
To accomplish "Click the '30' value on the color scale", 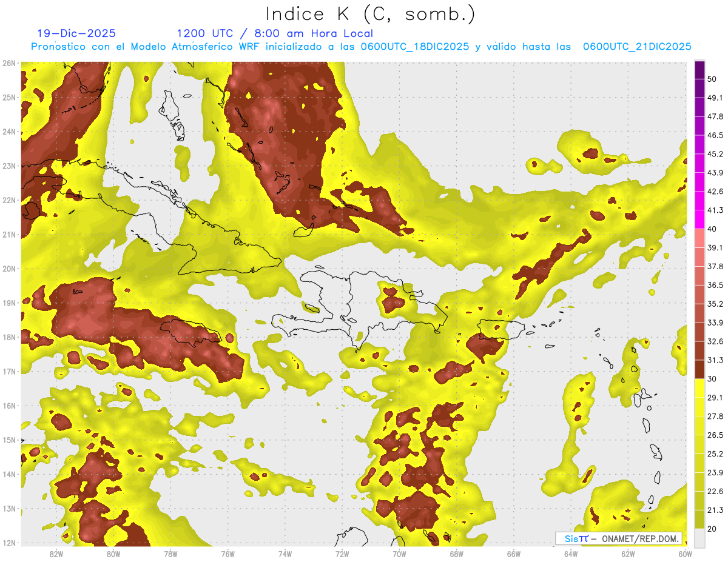I will coord(712,379).
